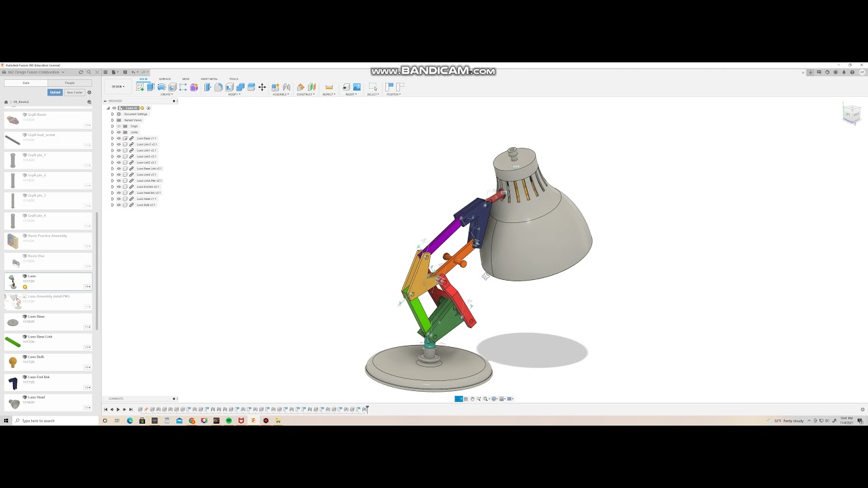Open Microsoft Edge from taskbar
868x488 pixels.
tap(130, 421)
